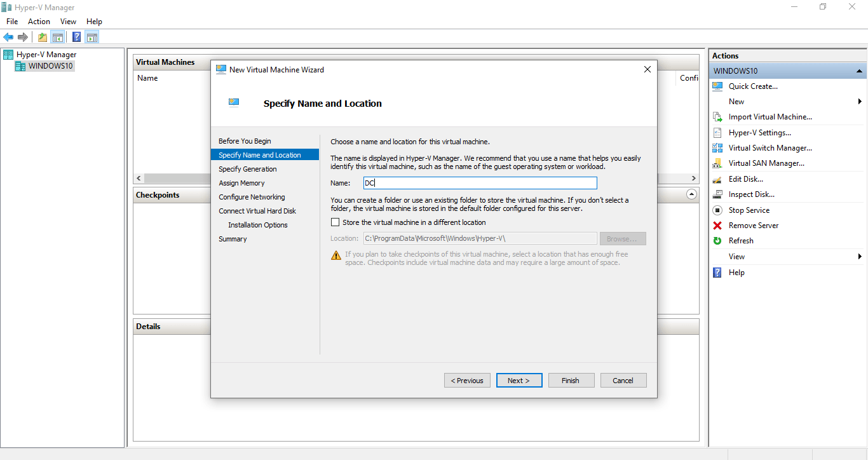The width and height of the screenshot is (868, 460).
Task: Select the WINDOWS10 server tree node
Action: 44,66
